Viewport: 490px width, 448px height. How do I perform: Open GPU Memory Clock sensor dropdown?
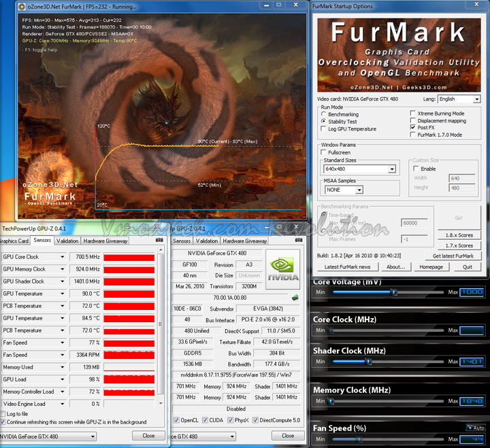point(63,269)
